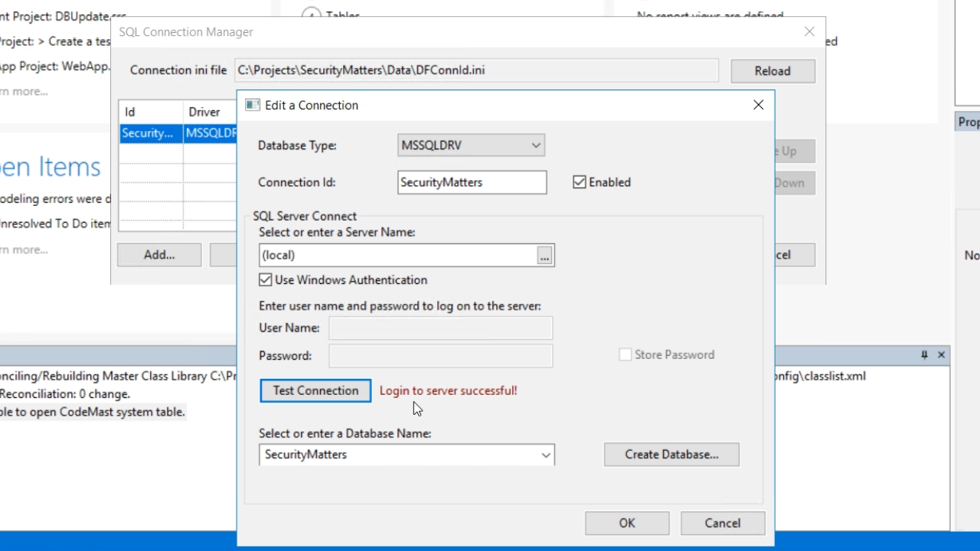This screenshot has height=551, width=980.
Task: Click the server browse ellipsis button
Action: click(x=544, y=256)
